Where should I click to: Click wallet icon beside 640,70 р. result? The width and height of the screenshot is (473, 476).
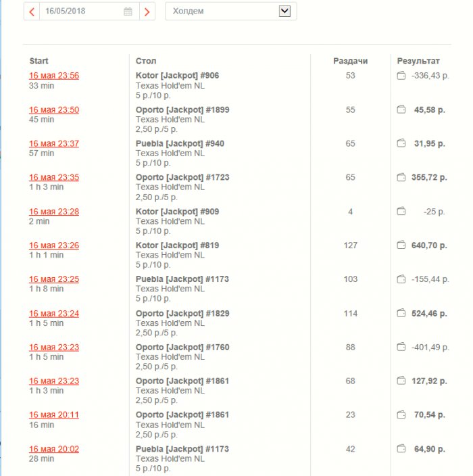pyautogui.click(x=401, y=245)
